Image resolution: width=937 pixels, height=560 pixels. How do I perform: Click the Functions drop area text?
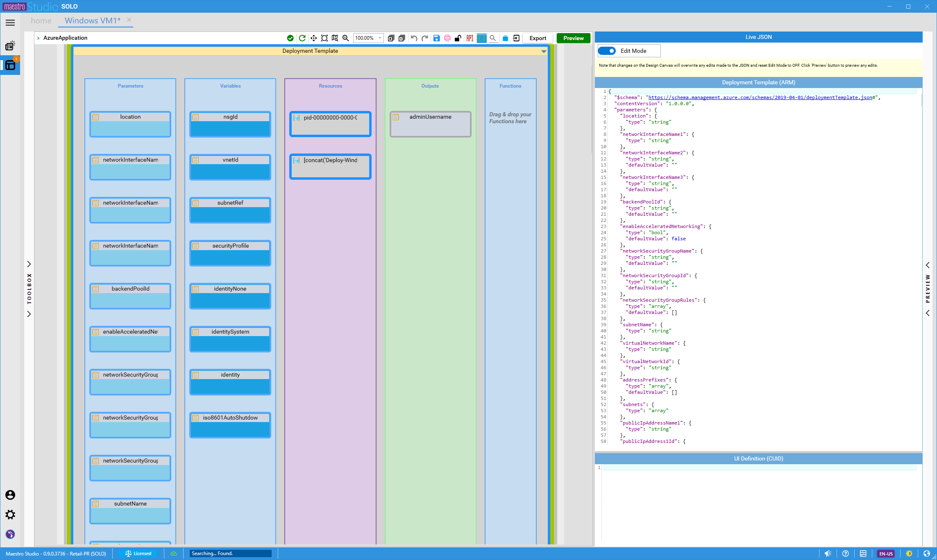(x=510, y=118)
